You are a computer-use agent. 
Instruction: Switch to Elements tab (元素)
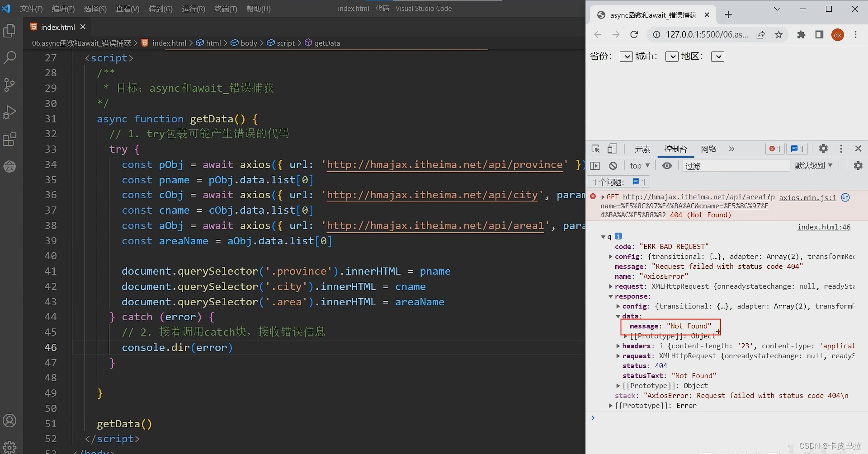[x=642, y=149]
